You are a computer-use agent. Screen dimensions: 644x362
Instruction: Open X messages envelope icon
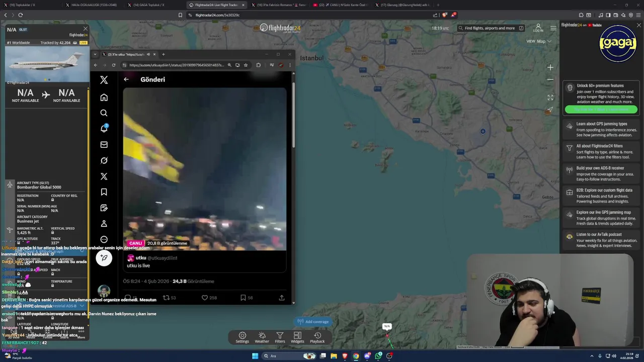(104, 145)
